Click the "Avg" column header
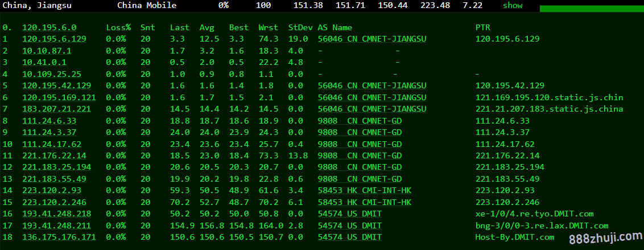The image size is (644, 250). coord(207,27)
